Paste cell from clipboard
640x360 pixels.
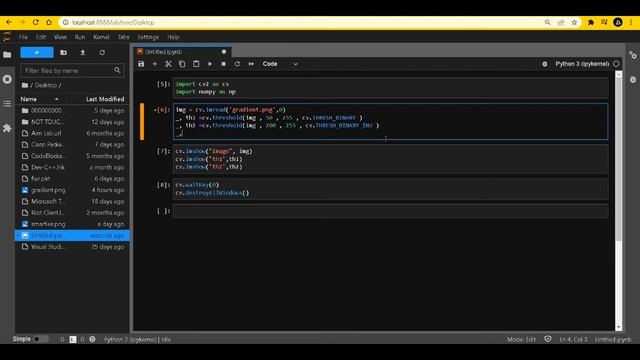(x=196, y=64)
